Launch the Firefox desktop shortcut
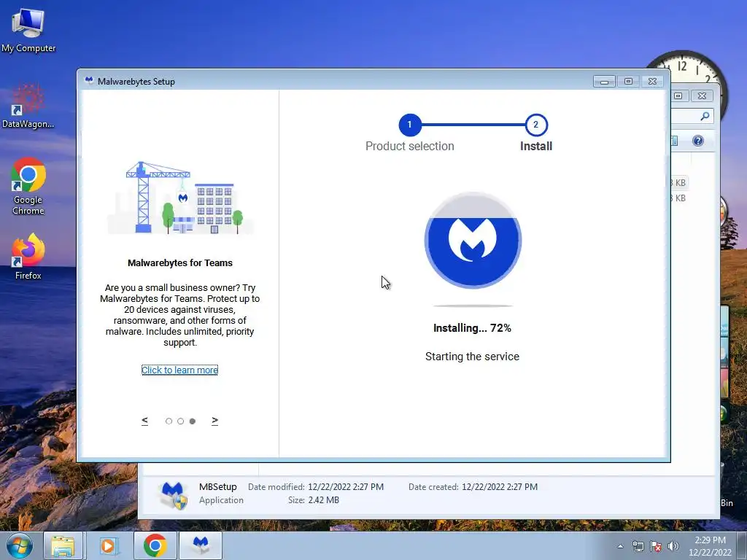Viewport: 747px width, 560px height. [28, 256]
